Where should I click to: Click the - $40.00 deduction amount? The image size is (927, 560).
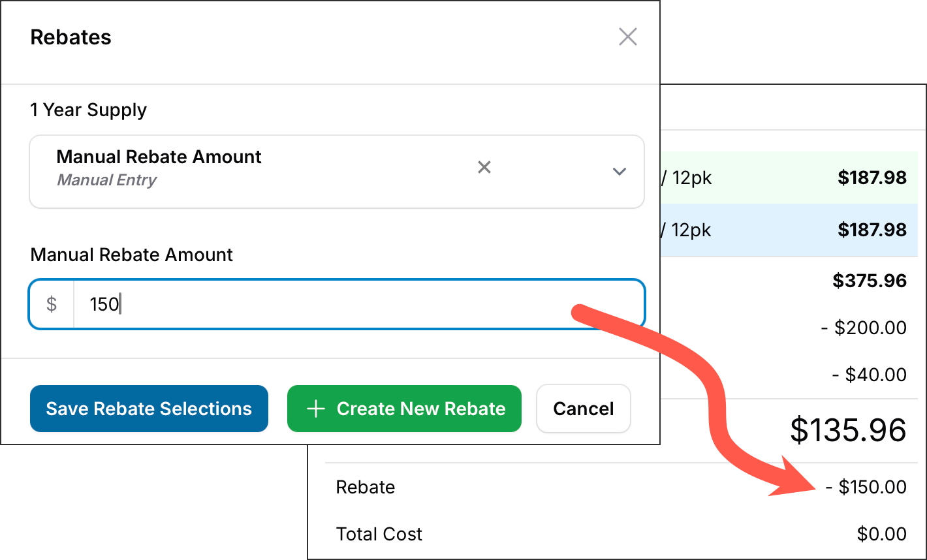[x=869, y=375]
